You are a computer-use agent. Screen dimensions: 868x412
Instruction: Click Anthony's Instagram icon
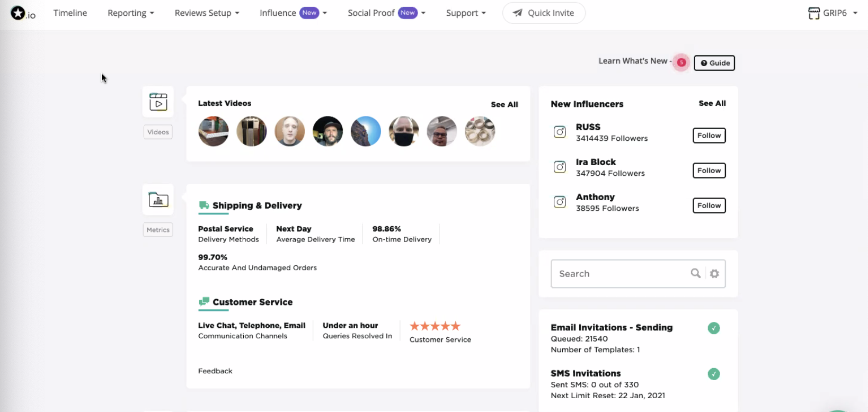560,202
